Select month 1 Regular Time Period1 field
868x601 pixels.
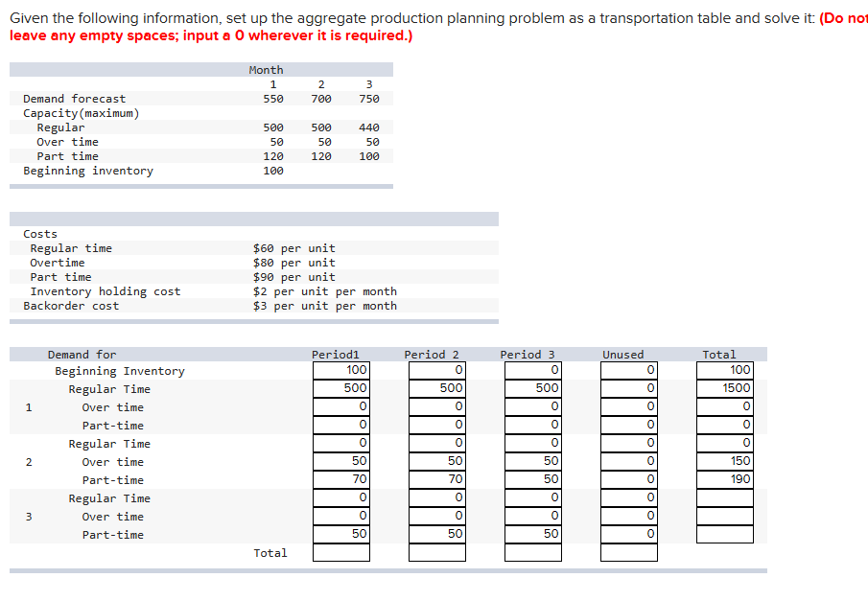pos(341,388)
